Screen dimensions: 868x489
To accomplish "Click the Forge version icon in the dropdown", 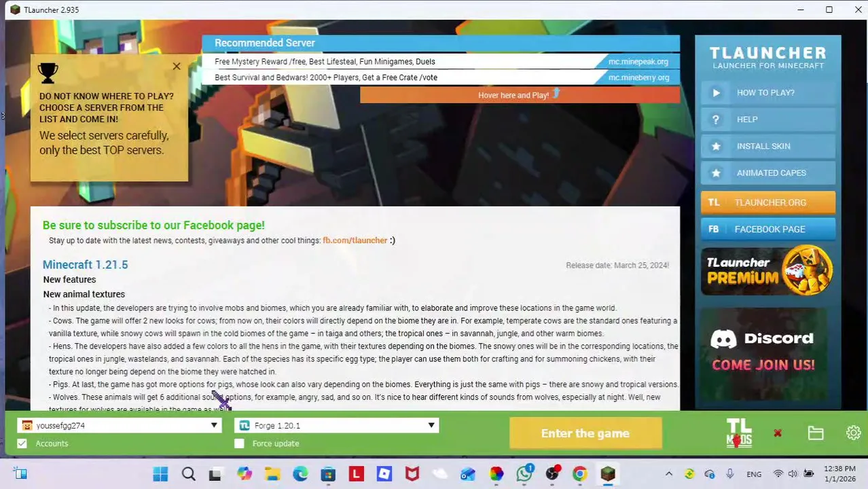I will coord(245,426).
